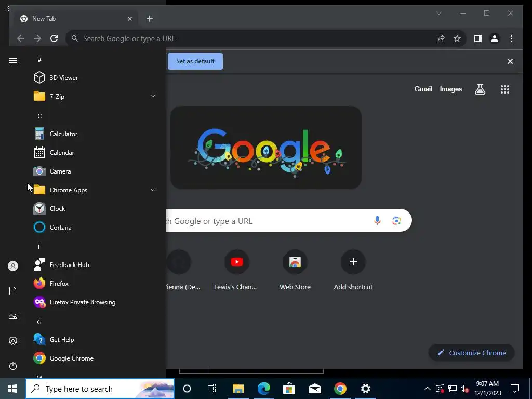532x399 pixels.
Task: Open Settings gear in Start sidebar
Action: coord(13,341)
